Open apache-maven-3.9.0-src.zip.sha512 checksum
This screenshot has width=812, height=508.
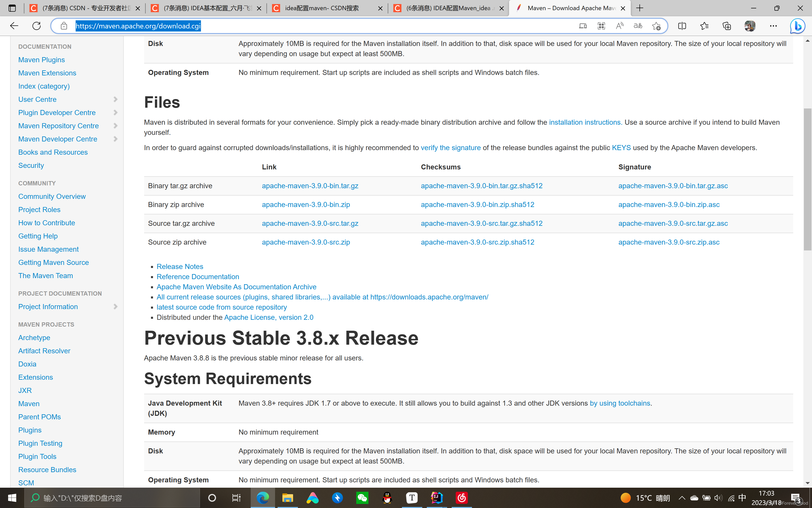pyautogui.click(x=478, y=242)
